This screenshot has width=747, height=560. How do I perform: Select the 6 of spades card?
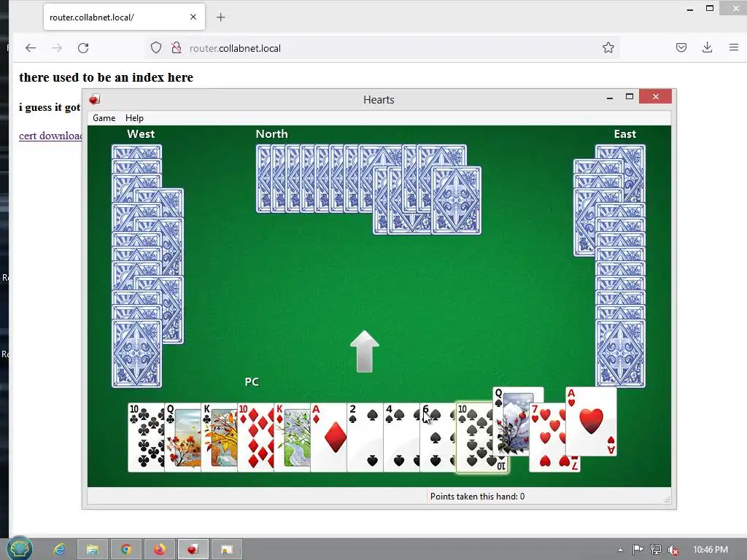(x=438, y=437)
